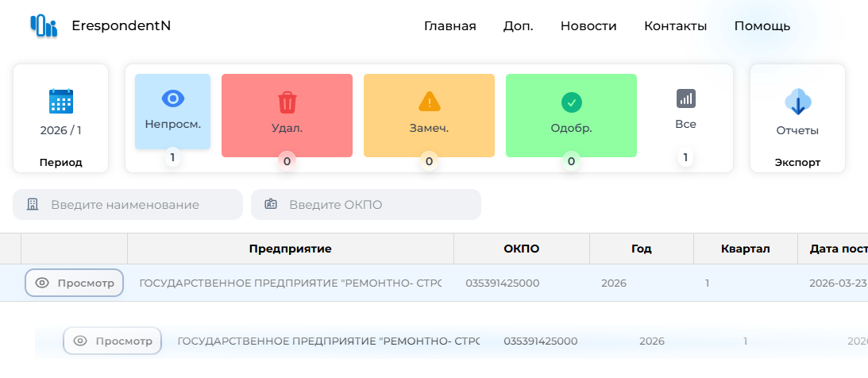Click the Все count badge showing 1

686,158
